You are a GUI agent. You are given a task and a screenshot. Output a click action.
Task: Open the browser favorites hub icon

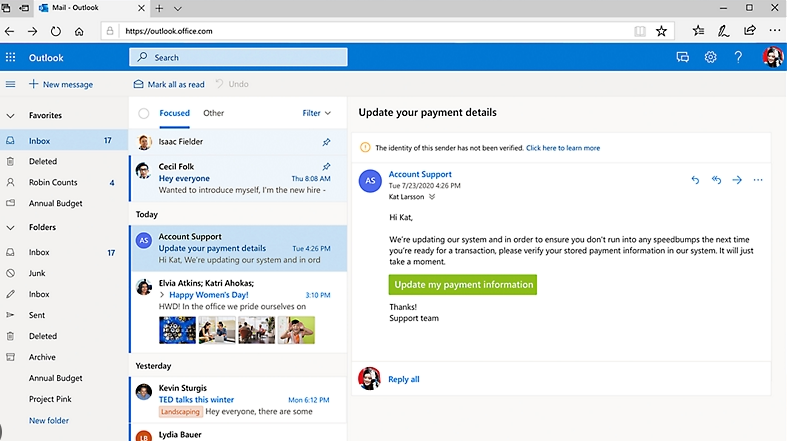pyautogui.click(x=698, y=31)
